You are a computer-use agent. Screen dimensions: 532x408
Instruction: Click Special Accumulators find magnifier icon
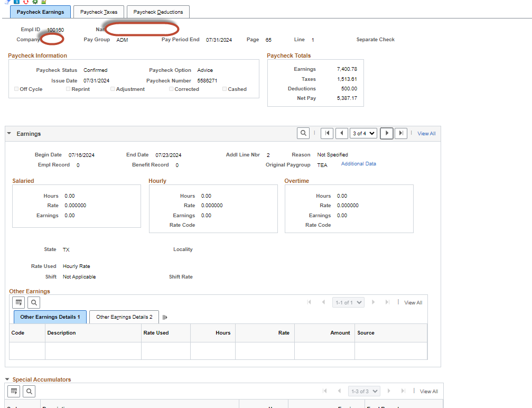point(29,392)
